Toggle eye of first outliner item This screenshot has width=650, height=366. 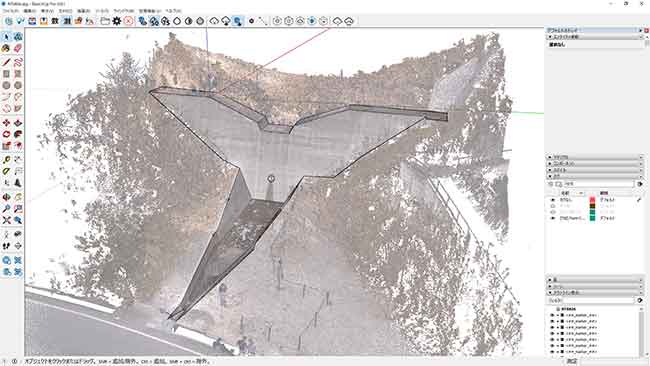point(552,315)
